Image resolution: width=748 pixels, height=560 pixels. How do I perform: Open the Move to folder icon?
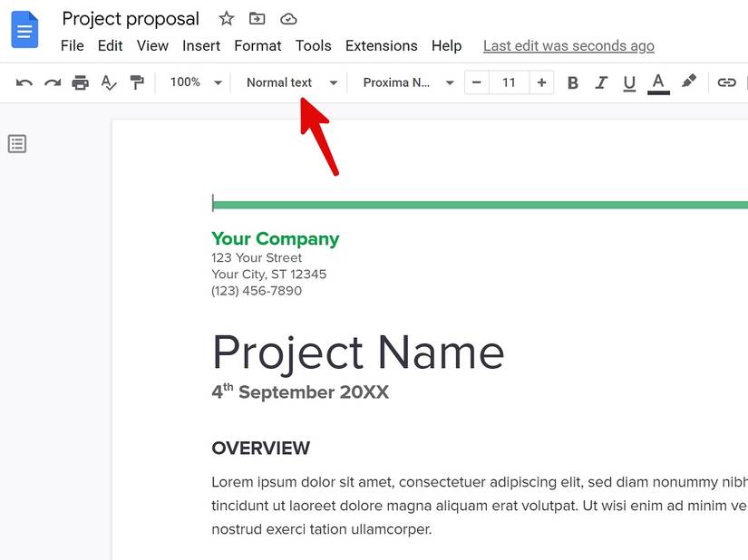tap(257, 19)
